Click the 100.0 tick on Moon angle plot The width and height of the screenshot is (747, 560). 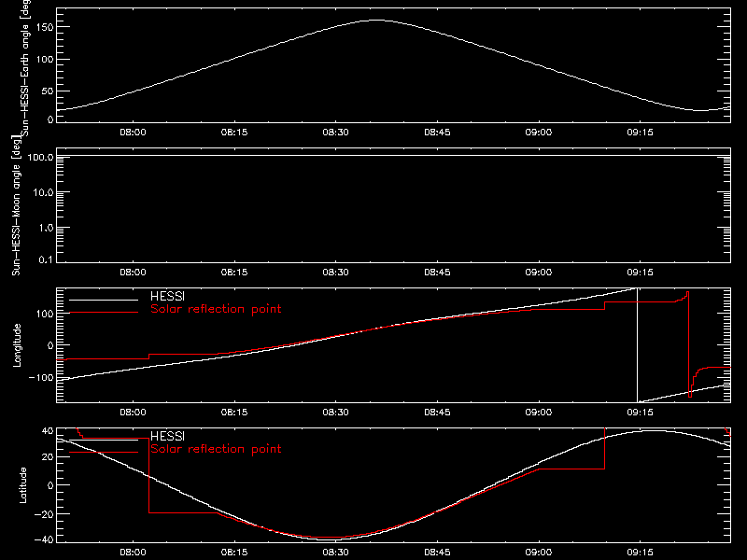[x=40, y=157]
